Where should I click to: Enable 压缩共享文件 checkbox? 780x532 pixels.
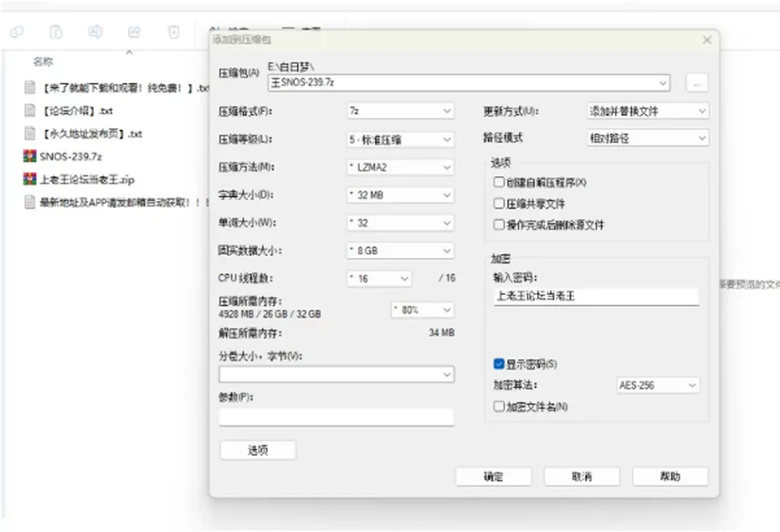(x=499, y=203)
